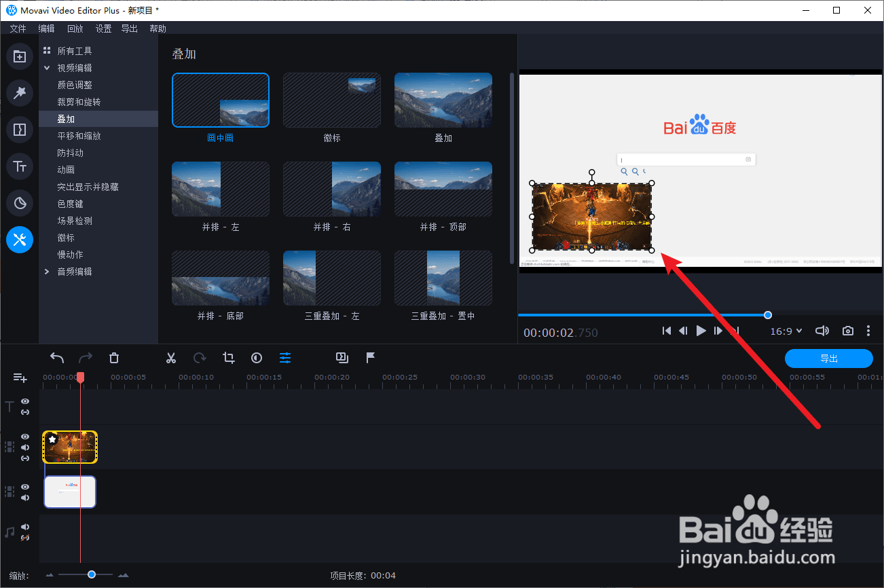
Task: Step forward one frame
Action: 718,331
